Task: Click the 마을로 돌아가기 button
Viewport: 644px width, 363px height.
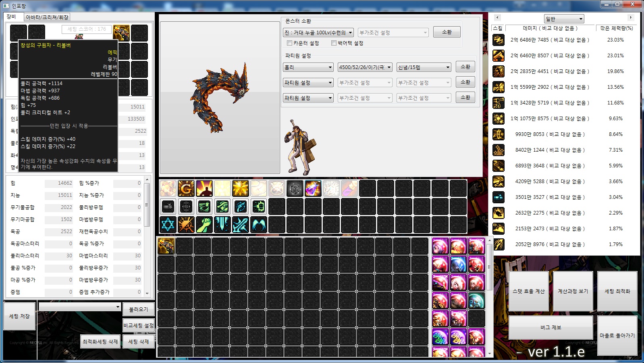Action: tap(617, 336)
